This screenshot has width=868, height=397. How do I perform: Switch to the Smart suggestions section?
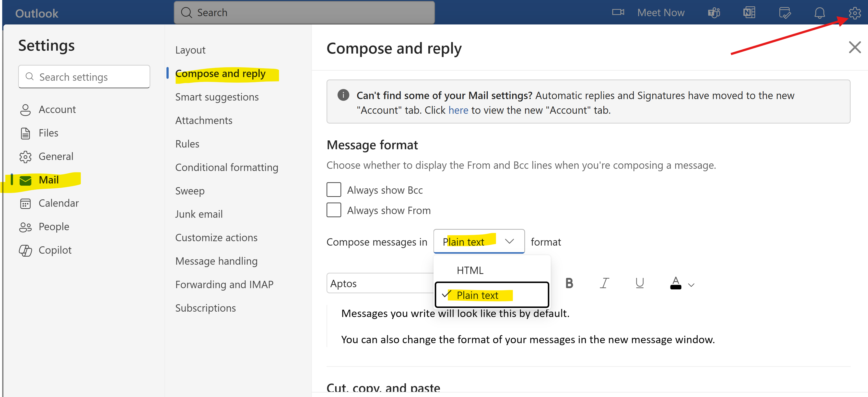point(217,97)
